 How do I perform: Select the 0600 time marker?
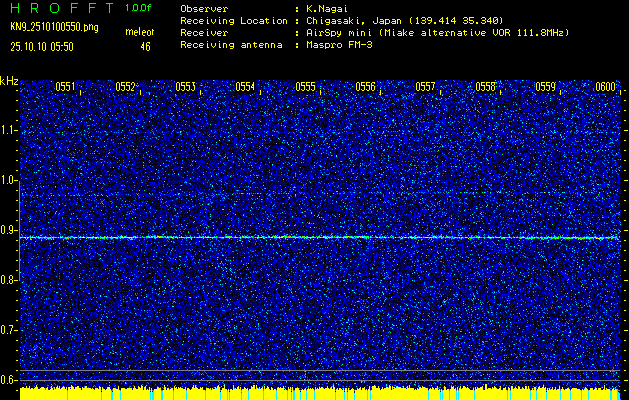coord(605,87)
